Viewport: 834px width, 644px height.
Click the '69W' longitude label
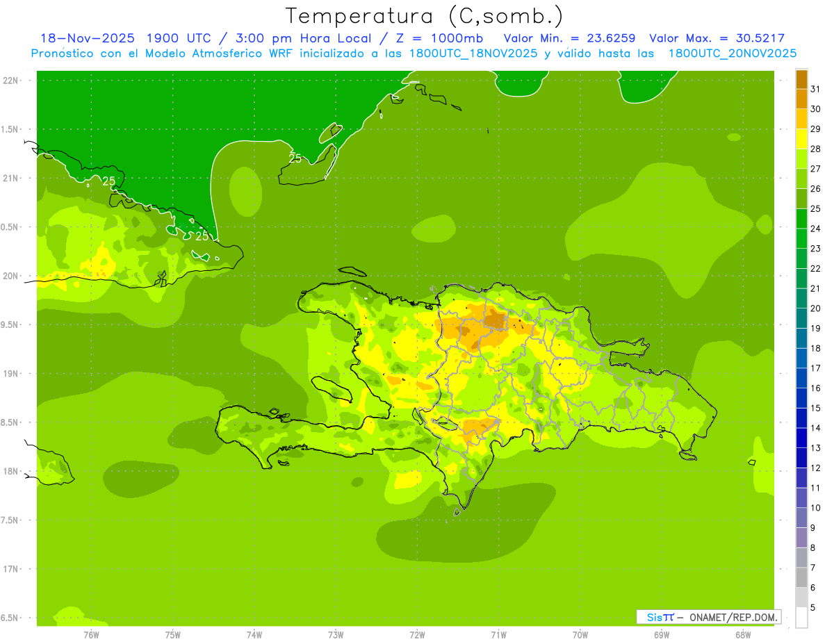(x=662, y=634)
